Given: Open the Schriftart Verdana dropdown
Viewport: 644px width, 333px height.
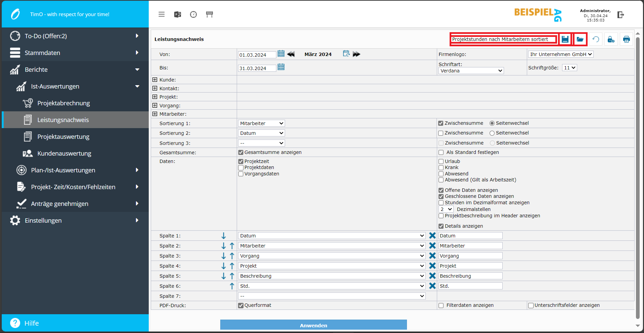Looking at the screenshot, I should pyautogui.click(x=471, y=71).
